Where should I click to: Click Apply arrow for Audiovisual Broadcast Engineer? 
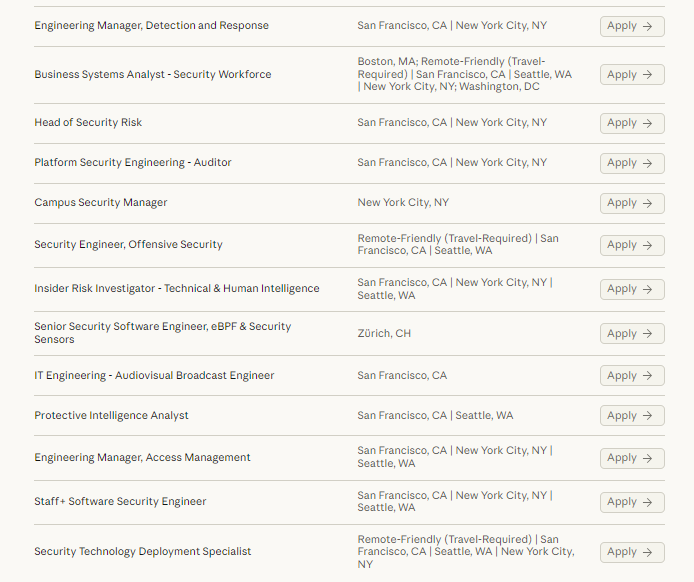[647, 376]
